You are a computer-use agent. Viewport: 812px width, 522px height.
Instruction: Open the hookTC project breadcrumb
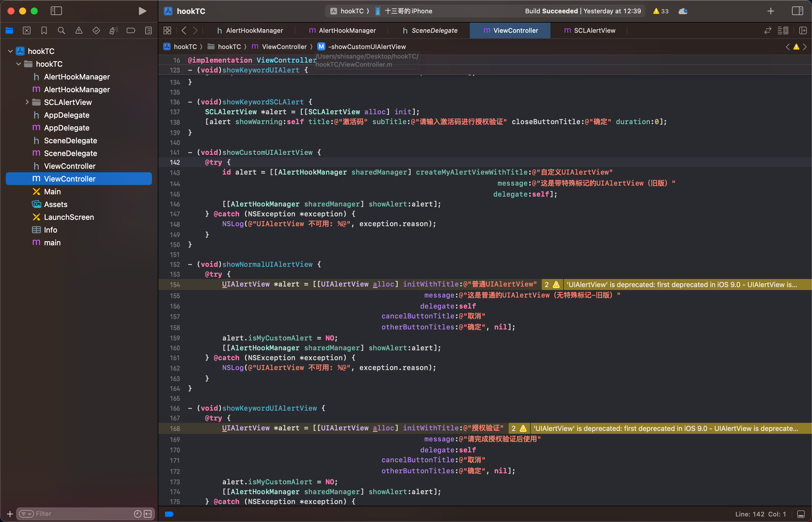click(x=180, y=46)
